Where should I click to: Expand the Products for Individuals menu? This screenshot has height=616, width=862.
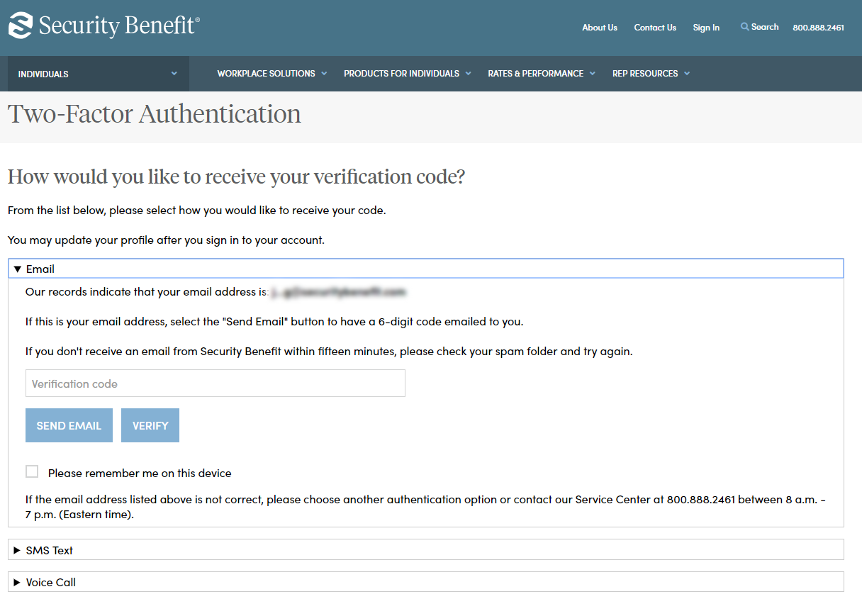pyautogui.click(x=408, y=74)
